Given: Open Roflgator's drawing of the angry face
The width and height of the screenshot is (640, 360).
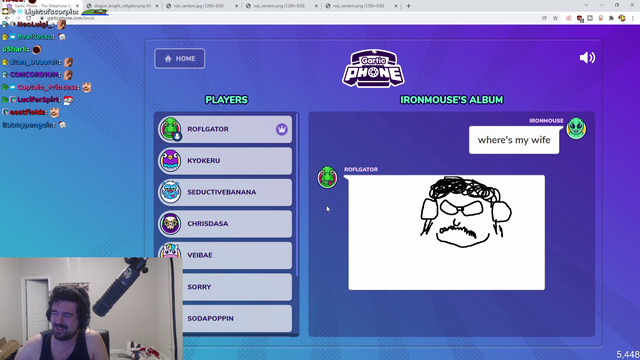Looking at the screenshot, I should point(446,233).
